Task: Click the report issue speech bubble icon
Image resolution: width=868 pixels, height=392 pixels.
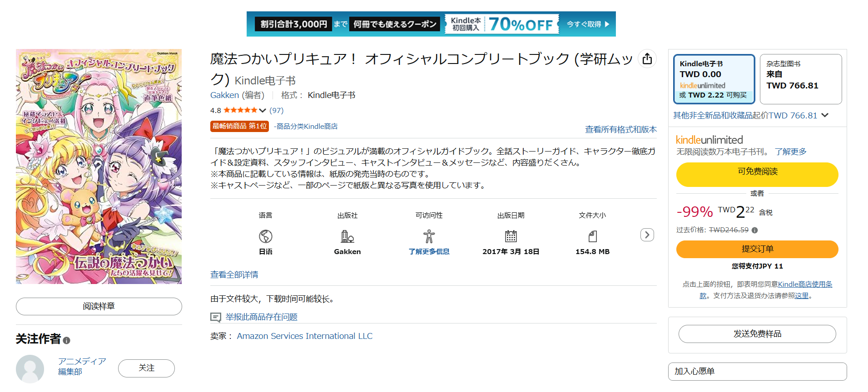Action: [216, 317]
